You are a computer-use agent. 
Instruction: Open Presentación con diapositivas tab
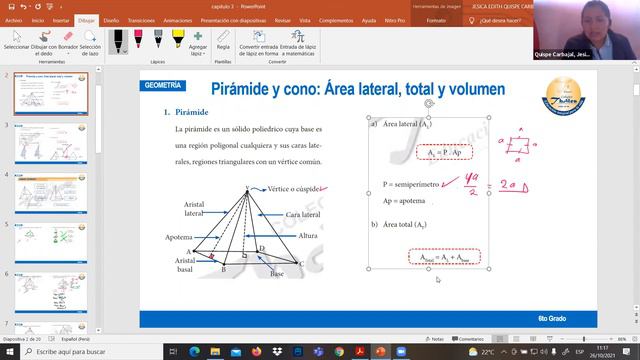233,20
